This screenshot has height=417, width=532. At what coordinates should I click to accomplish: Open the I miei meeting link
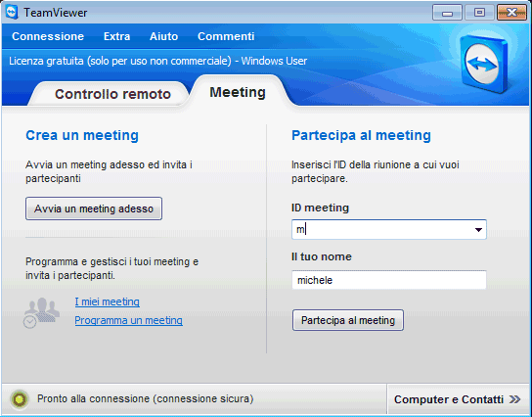108,301
